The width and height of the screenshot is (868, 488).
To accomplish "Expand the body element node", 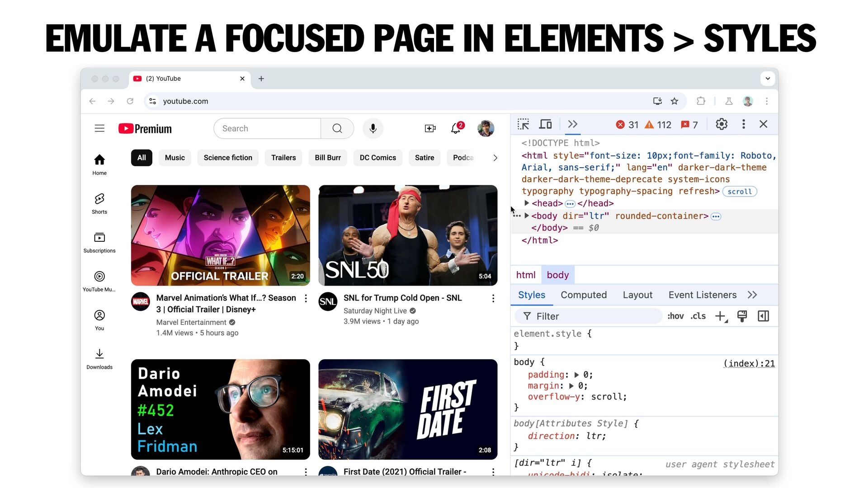I will pos(527,216).
